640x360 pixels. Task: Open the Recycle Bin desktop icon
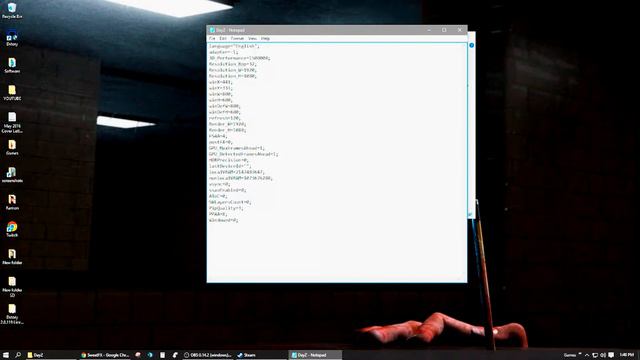12,11
